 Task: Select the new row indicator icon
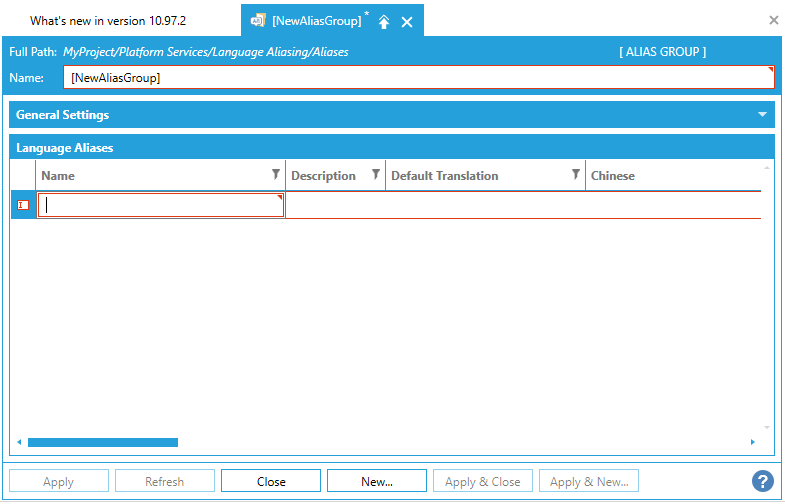click(x=24, y=205)
